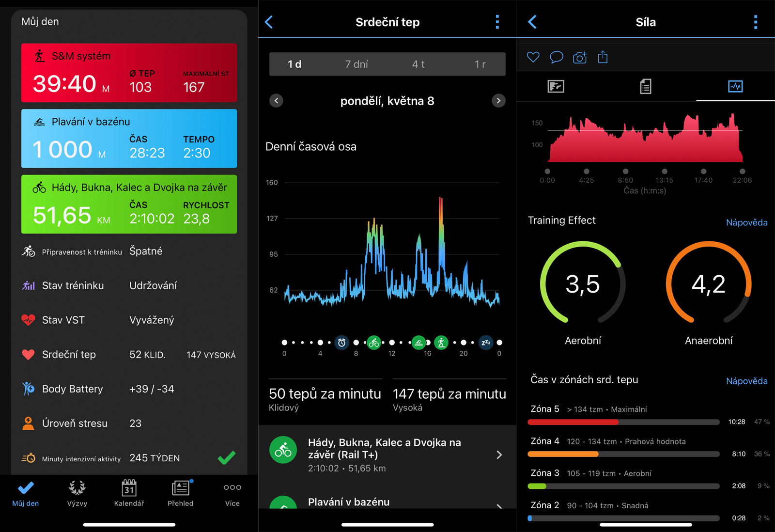Image resolution: width=775 pixels, height=532 pixels.
Task: Open the three-dot menu on Srdeční tep
Action: coord(497,22)
